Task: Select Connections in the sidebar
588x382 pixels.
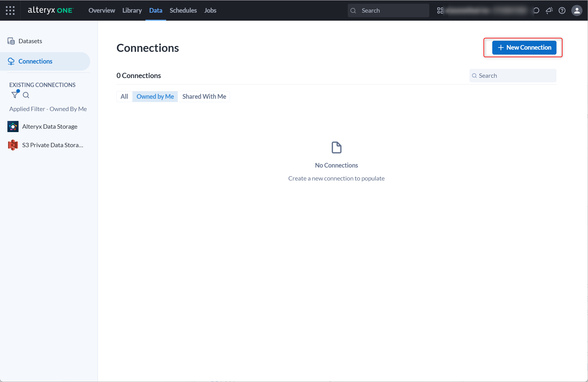Action: pos(45,61)
